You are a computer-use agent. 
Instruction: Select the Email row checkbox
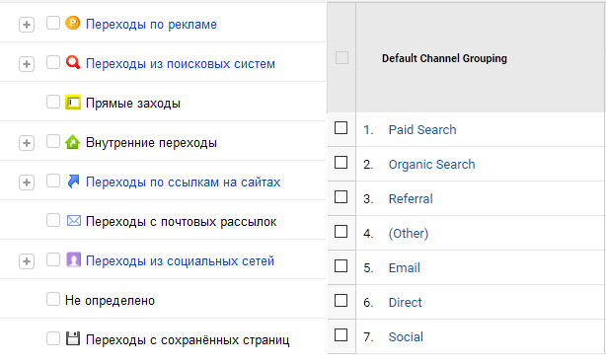point(341,266)
